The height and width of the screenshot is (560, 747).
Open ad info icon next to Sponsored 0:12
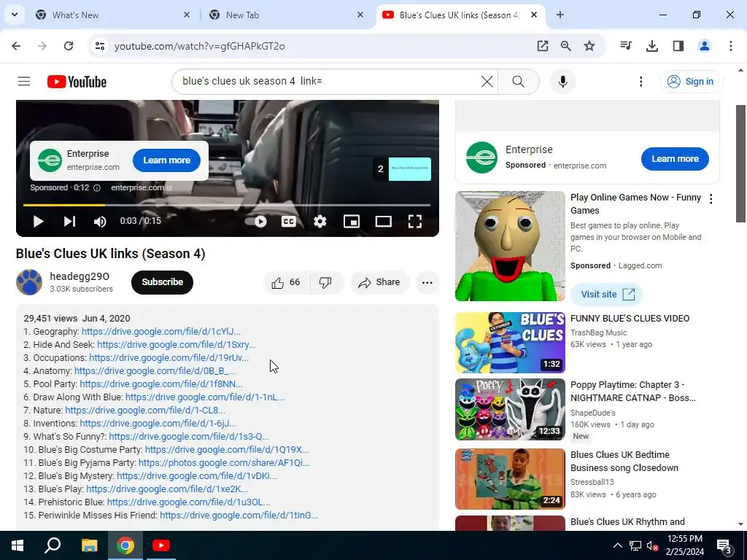[97, 187]
